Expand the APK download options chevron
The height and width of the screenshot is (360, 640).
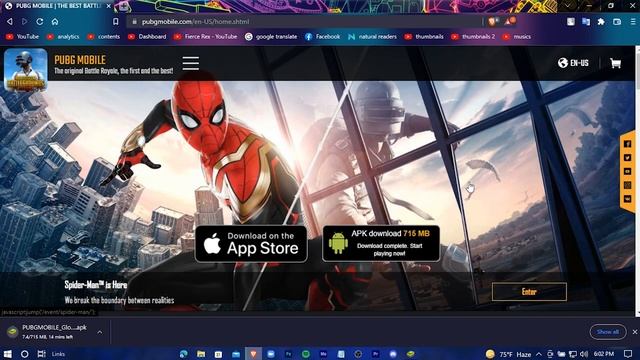[x=100, y=332]
